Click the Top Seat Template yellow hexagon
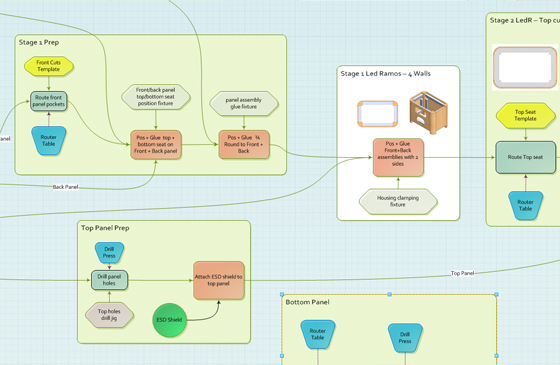Image resolution: width=560 pixels, height=365 pixels. point(525,116)
